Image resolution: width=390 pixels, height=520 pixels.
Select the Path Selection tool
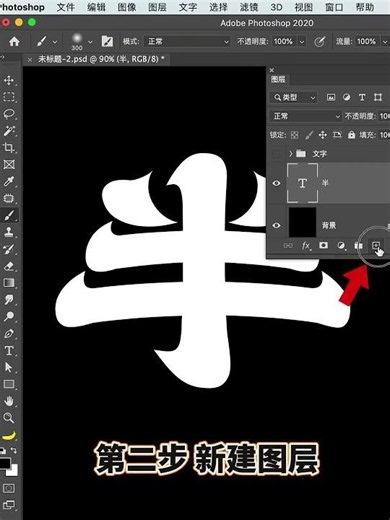click(9, 367)
